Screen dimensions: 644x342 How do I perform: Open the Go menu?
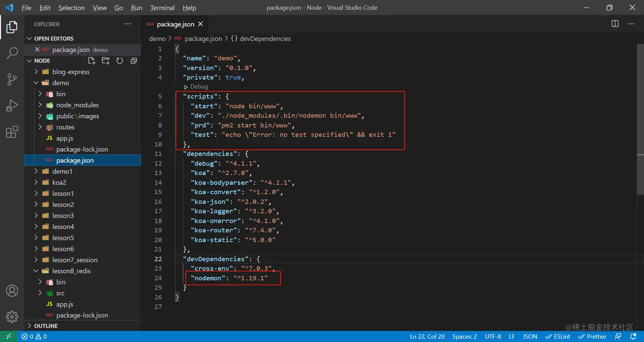coord(119,8)
